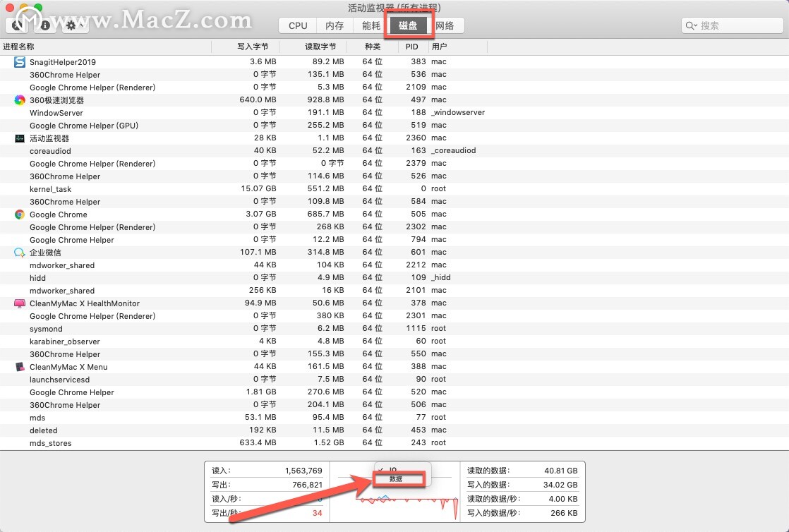789x532 pixels.
Task: Select Google Chrome Helper row with PID 520
Action: [x=394, y=392]
